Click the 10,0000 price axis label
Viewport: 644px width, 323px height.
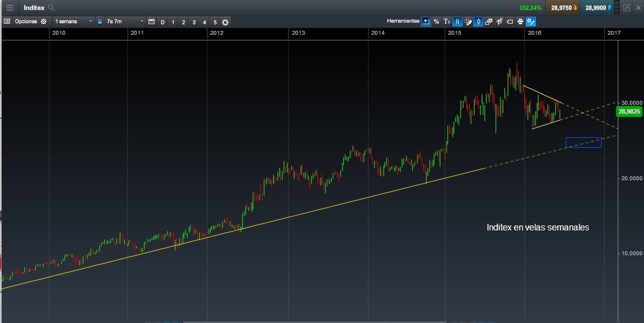[632, 253]
